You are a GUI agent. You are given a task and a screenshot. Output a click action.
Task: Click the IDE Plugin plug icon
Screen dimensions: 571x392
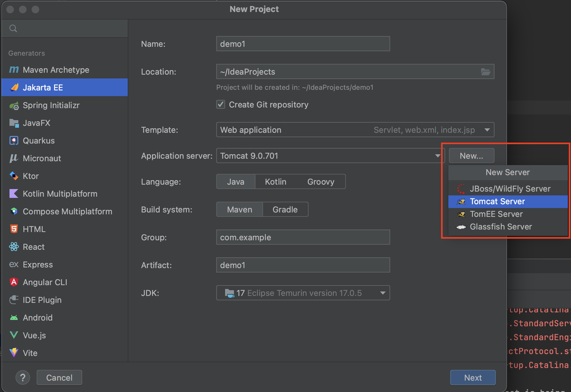[x=14, y=300]
